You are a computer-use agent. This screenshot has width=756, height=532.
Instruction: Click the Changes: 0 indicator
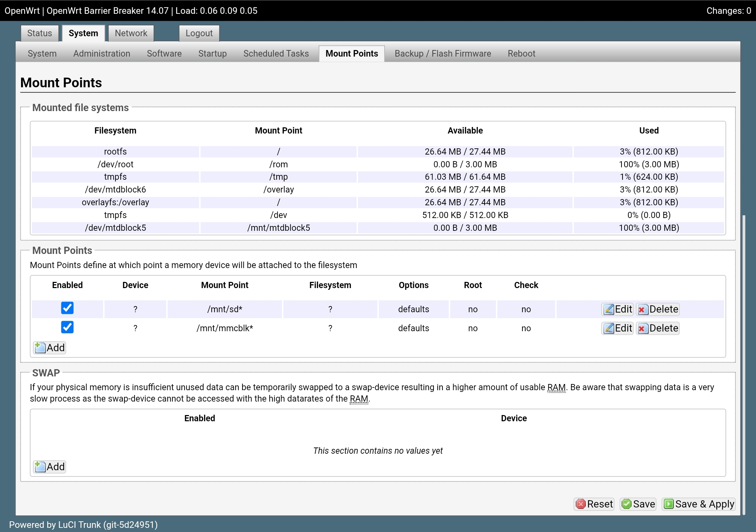[x=728, y=11]
